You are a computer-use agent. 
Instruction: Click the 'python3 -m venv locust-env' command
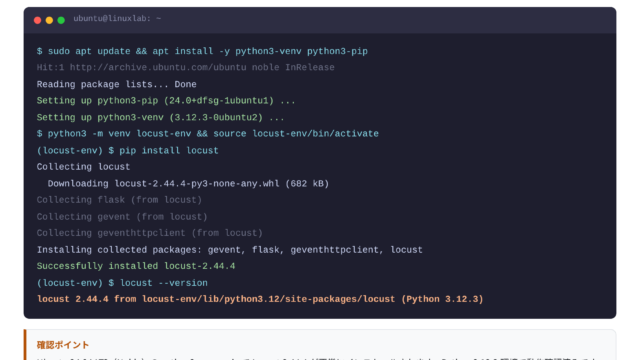[x=208, y=134]
